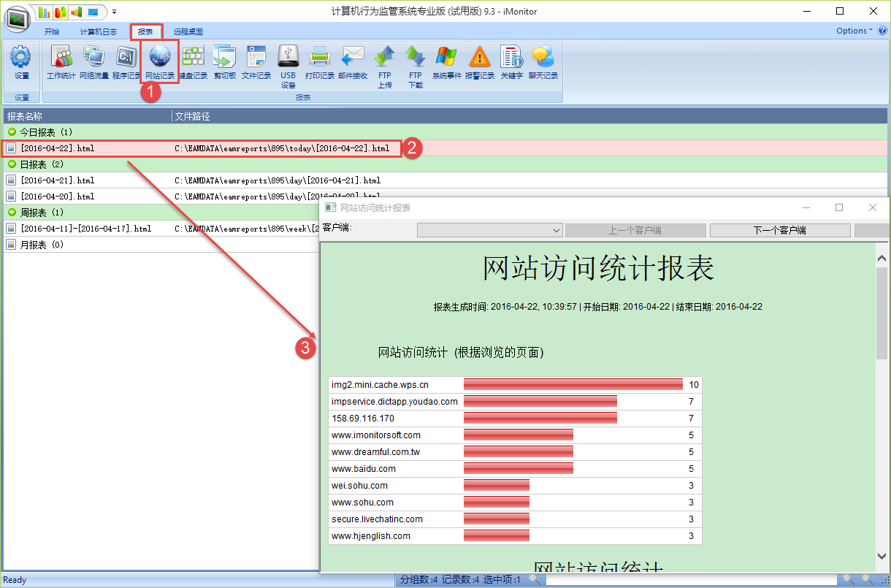Click the wei.sohu.com site entry
891x588 pixels.
click(359, 486)
